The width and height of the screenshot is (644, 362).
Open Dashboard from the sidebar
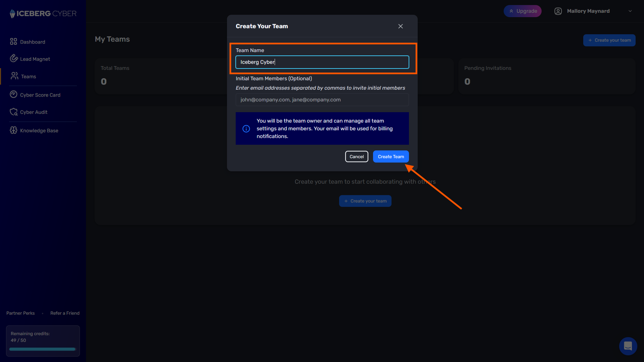(32, 42)
